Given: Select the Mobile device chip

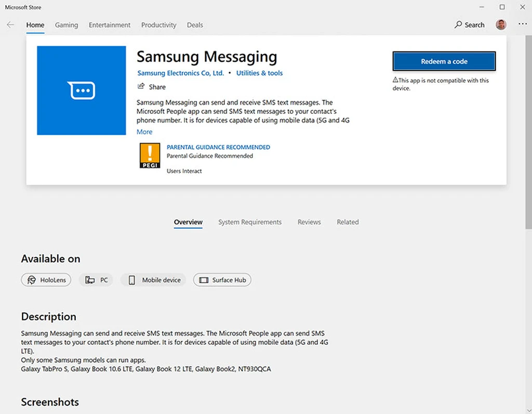Looking at the screenshot, I should coord(153,280).
